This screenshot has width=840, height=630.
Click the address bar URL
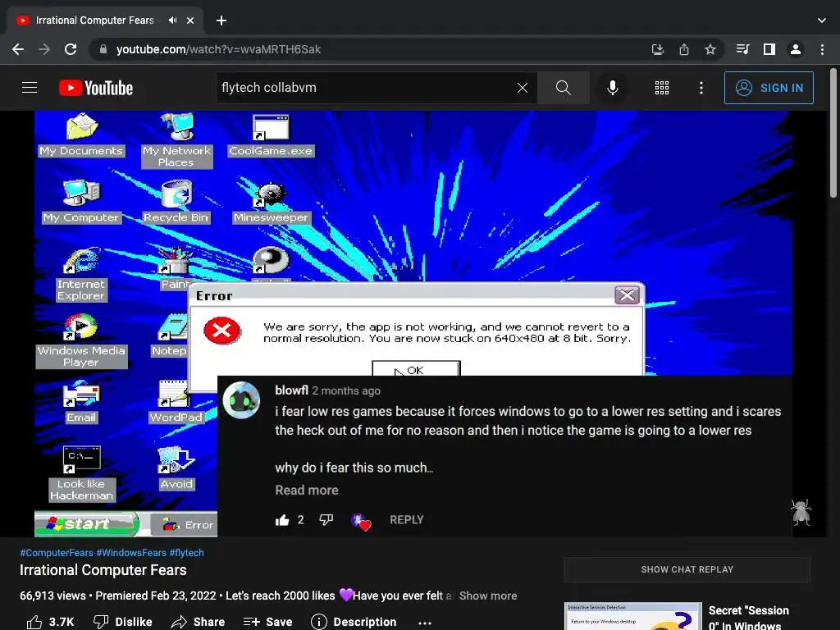click(x=218, y=49)
